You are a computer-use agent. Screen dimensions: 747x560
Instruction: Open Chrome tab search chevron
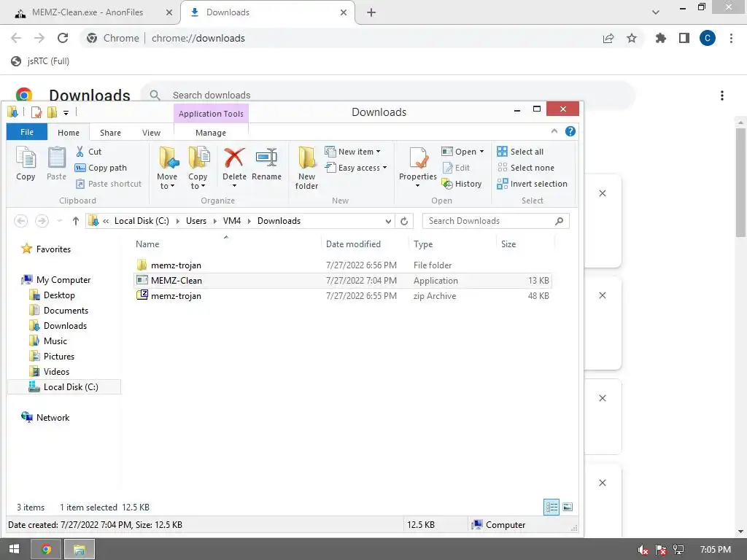click(x=656, y=12)
